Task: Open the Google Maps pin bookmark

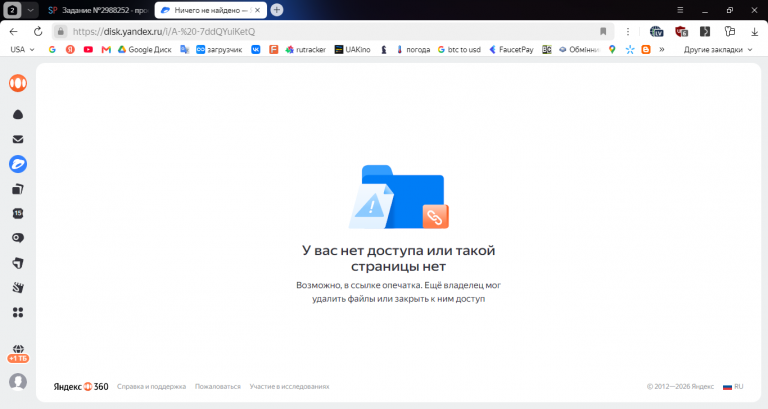Action: point(612,49)
